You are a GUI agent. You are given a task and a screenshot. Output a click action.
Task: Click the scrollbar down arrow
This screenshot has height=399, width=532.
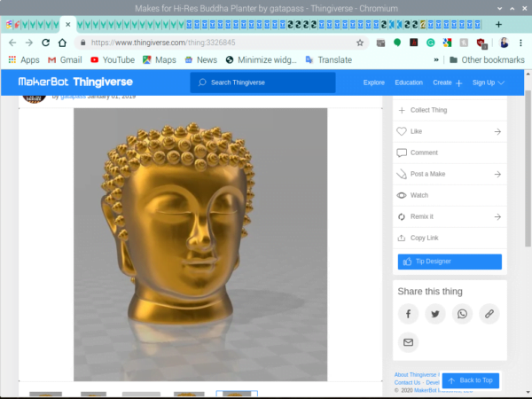point(528,391)
